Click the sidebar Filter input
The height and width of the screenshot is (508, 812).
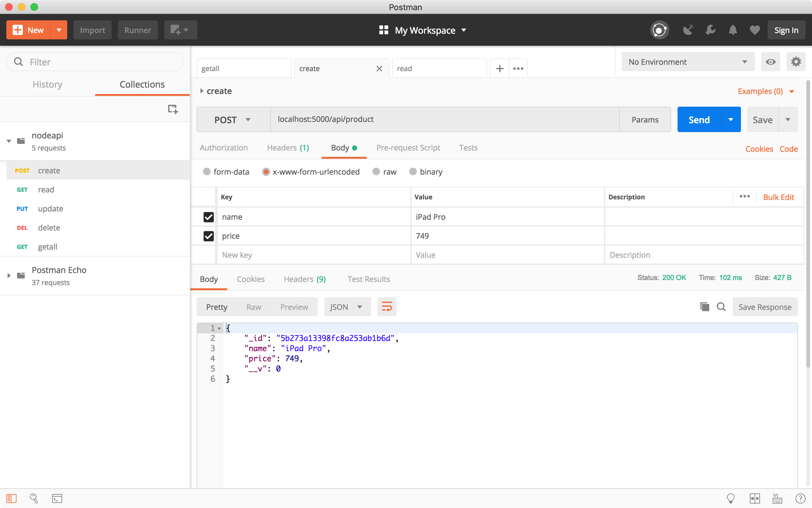[95, 62]
